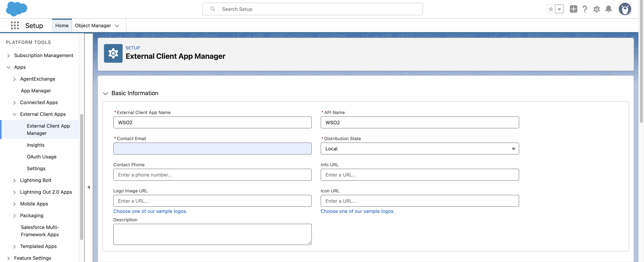Screen dimensions: 644x262
Task: Open the Notifications bell
Action: pos(608,9)
